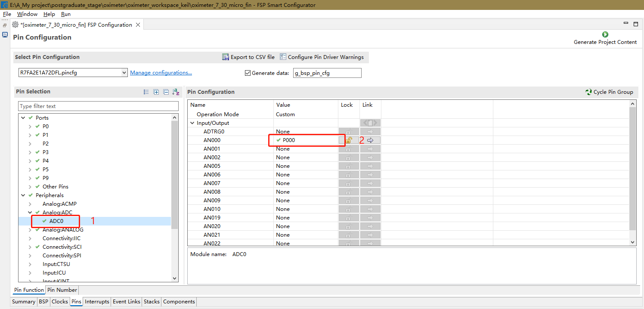Click the Configure Pin Driver Warnings icon
Screen dimensions: 644x309
pyautogui.click(x=283, y=57)
